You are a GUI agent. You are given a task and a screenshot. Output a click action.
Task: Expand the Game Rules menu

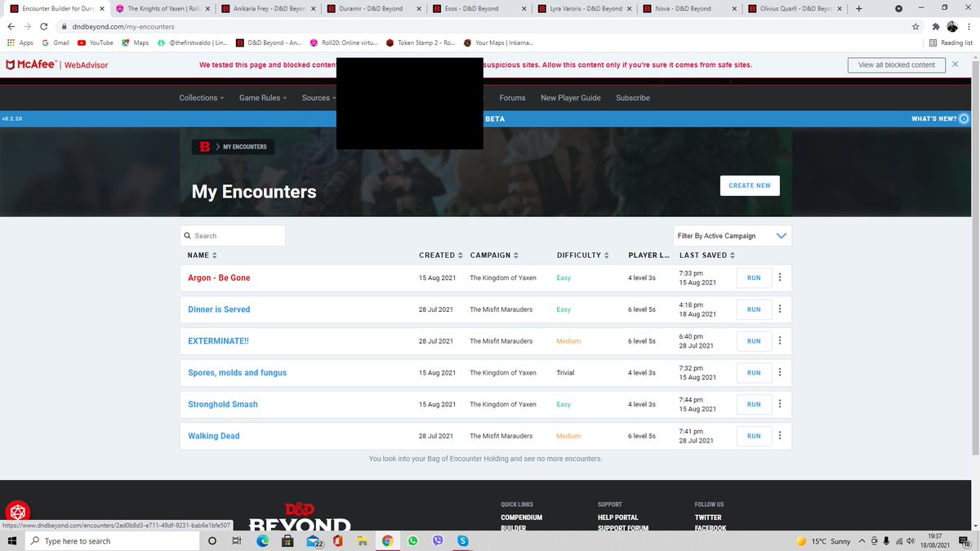pos(263,98)
